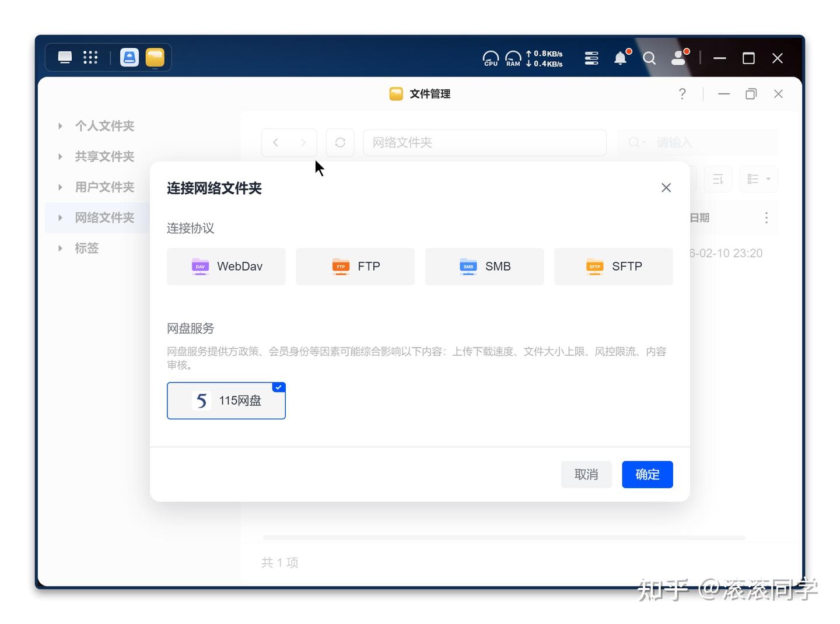The height and width of the screenshot is (624, 840).
Task: Check the RAM usage indicator
Action: [513, 58]
